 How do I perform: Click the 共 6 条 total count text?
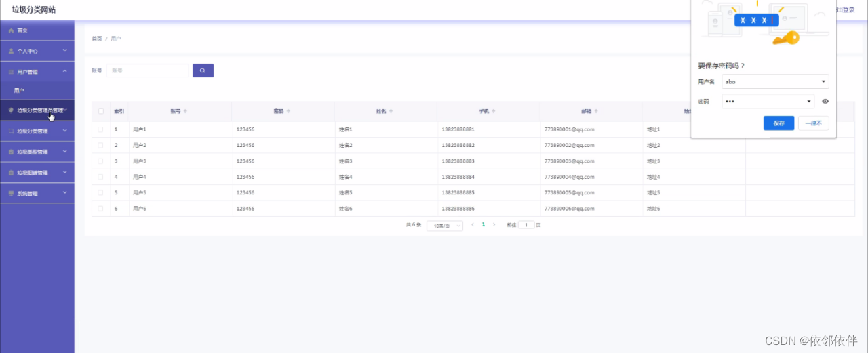(x=414, y=225)
